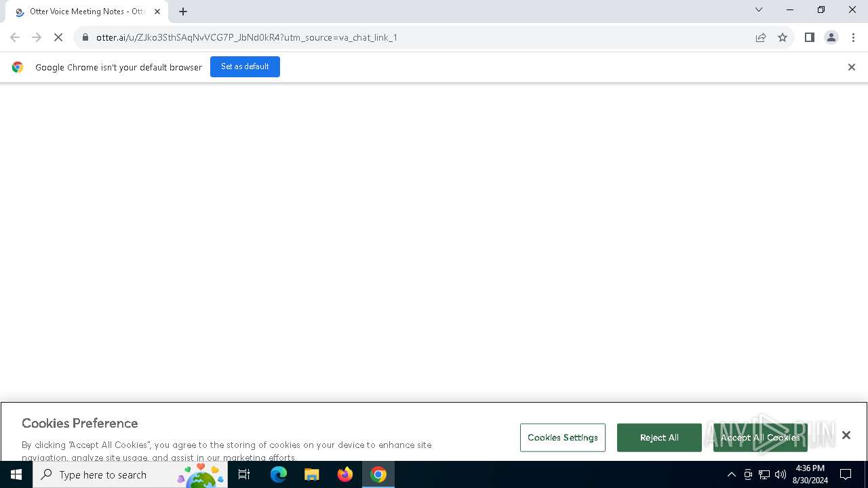This screenshot has height=488, width=868.
Task: Open Cookies Settings
Action: [563, 438]
